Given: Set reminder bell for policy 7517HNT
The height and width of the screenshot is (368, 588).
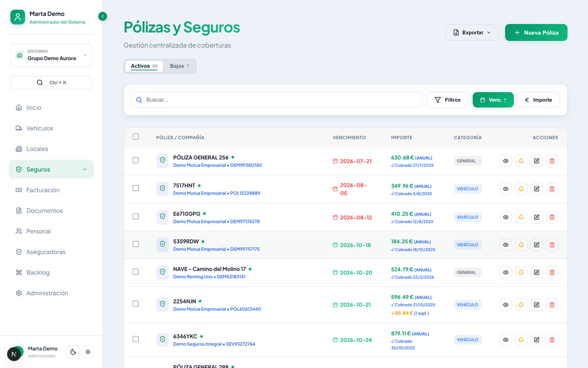Looking at the screenshot, I should (521, 189).
